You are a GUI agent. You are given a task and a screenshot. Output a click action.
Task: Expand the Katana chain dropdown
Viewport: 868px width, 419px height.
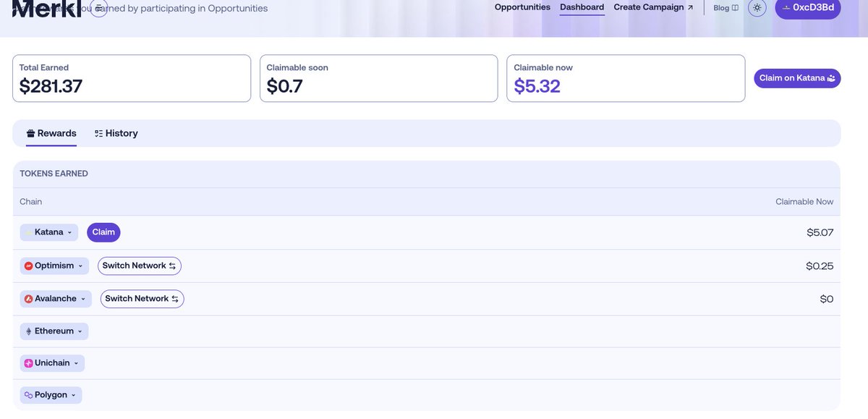[49, 232]
